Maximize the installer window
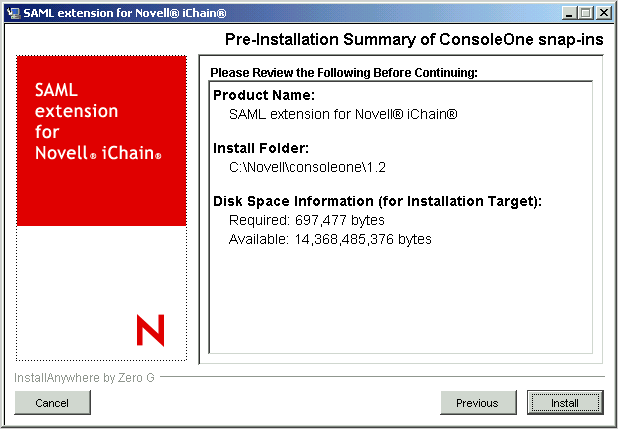 pyautogui.click(x=587, y=13)
